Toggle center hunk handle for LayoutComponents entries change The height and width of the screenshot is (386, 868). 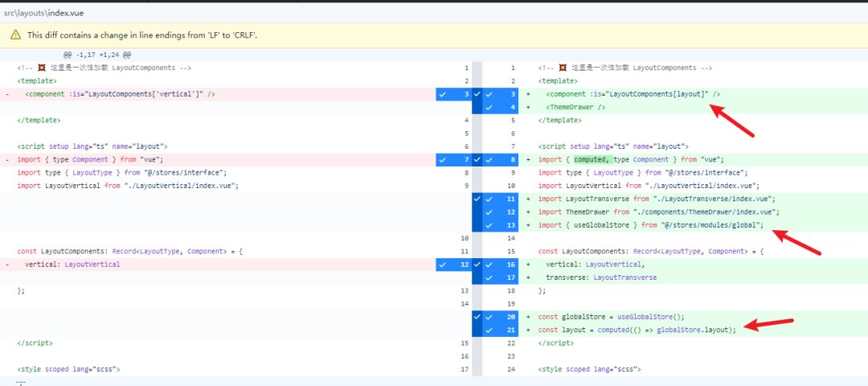pyautogui.click(x=477, y=271)
